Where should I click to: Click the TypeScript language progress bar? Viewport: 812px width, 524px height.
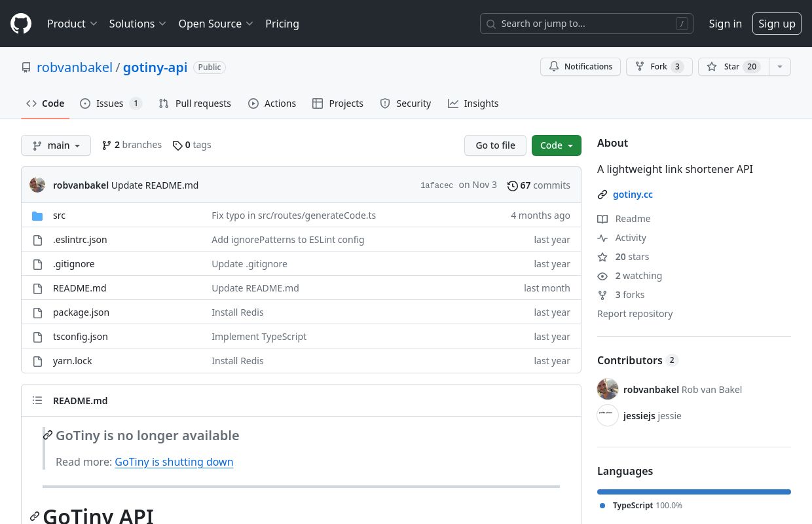click(694, 492)
